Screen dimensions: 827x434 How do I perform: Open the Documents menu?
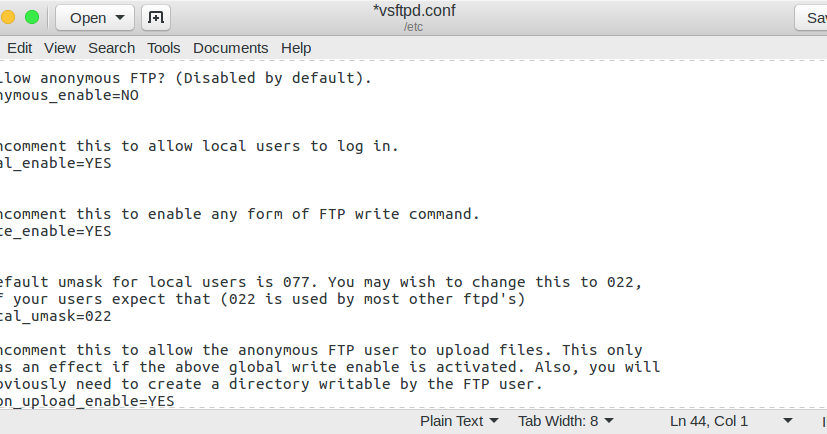point(231,47)
